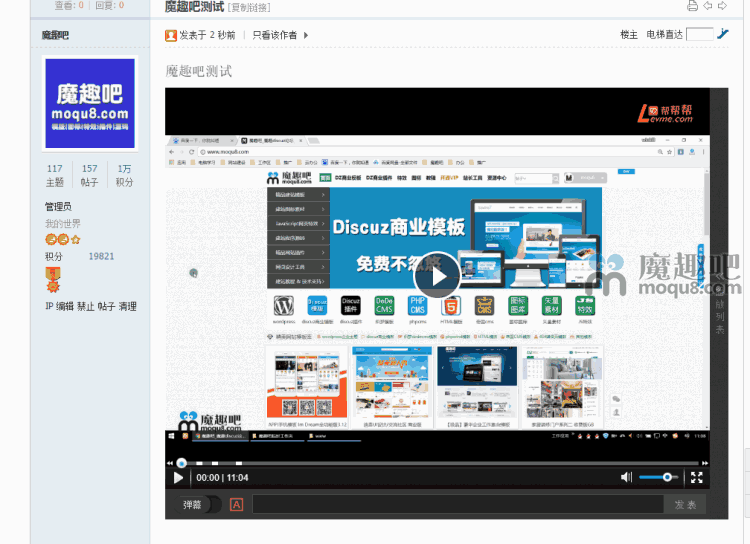Expand the arrow after 只看该作者
Screen dimensions: 750x544
[306, 35]
